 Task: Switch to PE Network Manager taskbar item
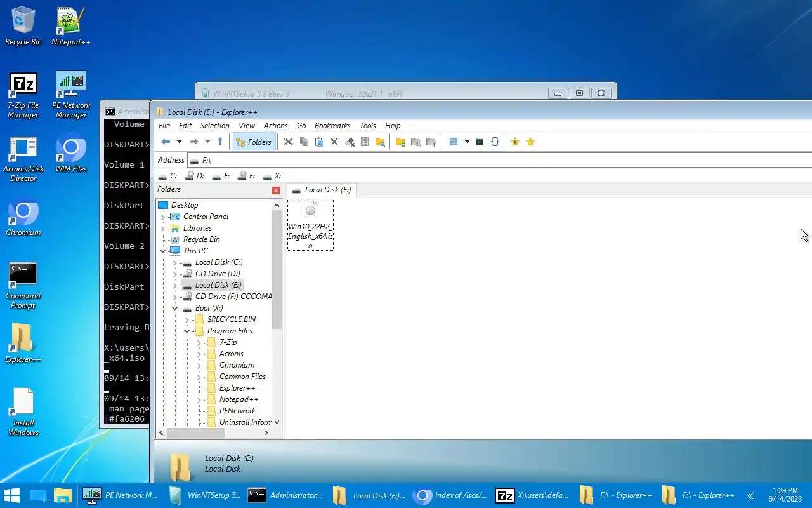pyautogui.click(x=120, y=495)
